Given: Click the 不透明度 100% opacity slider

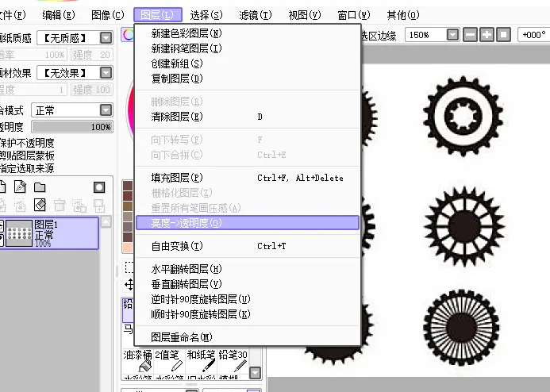Looking at the screenshot, I should pyautogui.click(x=72, y=127).
